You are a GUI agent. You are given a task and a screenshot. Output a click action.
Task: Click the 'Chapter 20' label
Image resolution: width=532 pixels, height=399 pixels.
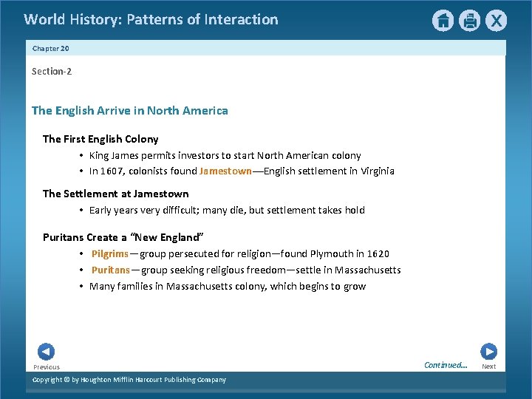50,49
